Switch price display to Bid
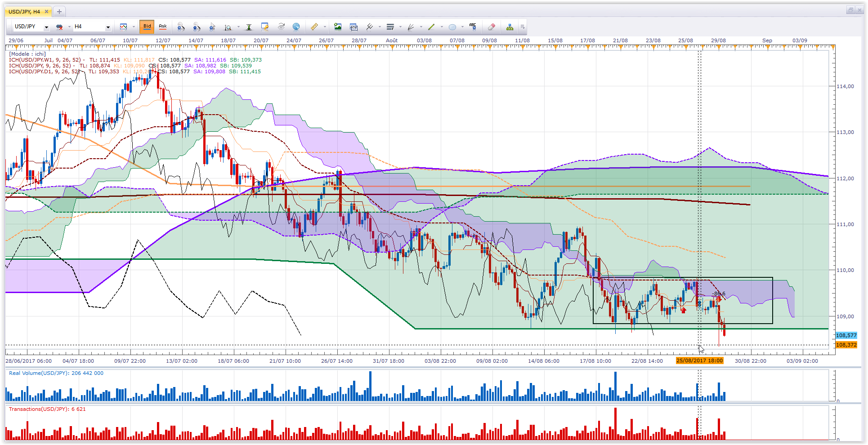The height and width of the screenshot is (445, 868). point(147,27)
